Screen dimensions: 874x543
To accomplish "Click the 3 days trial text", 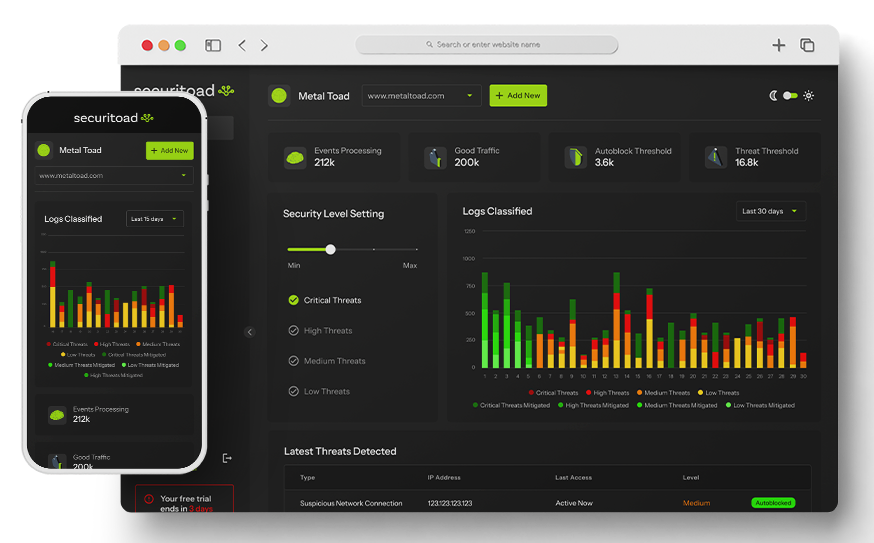I will pos(201,508).
